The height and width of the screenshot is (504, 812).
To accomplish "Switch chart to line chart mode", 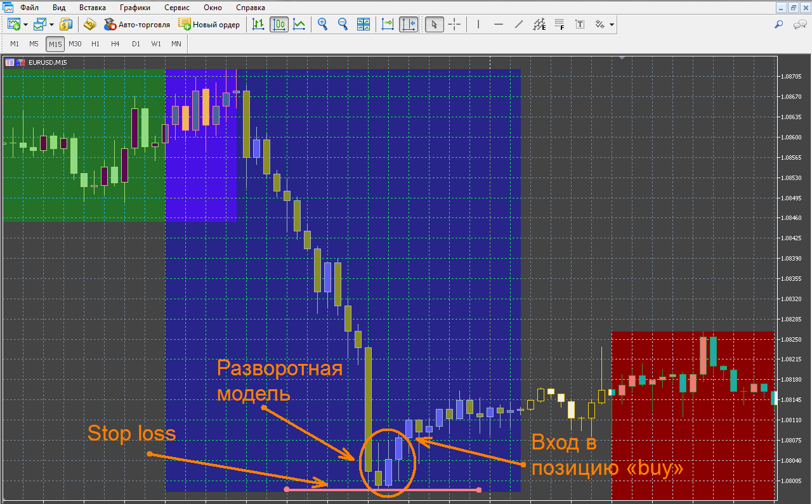I will pyautogui.click(x=299, y=25).
